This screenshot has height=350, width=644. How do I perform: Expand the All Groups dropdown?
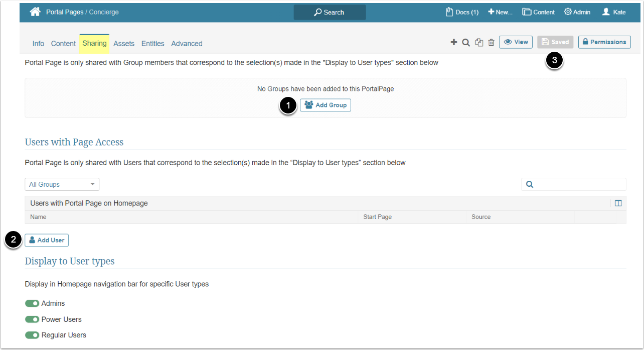pyautogui.click(x=62, y=184)
